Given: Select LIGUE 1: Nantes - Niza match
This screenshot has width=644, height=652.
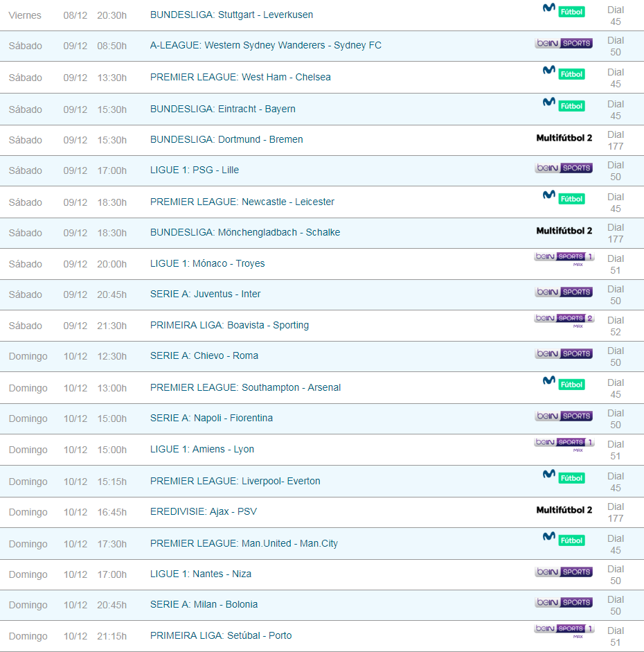Looking at the screenshot, I should tap(200, 574).
